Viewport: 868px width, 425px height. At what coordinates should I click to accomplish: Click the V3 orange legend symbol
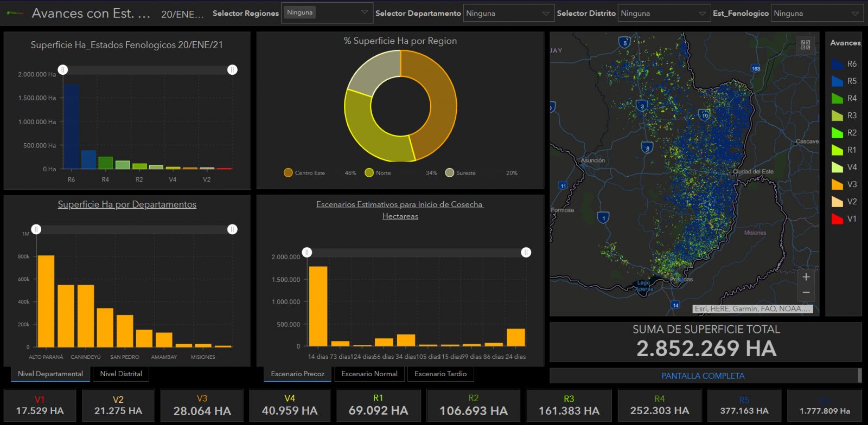tap(837, 184)
